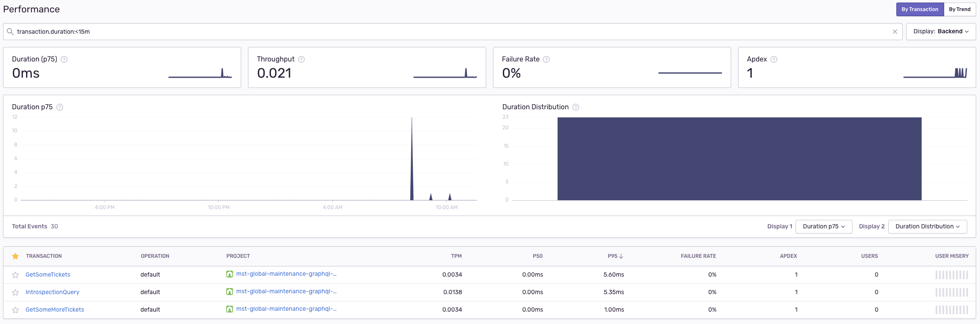Viewport: 980px width, 324px height.
Task: Open help icon next to Throughput
Action: pos(301,59)
